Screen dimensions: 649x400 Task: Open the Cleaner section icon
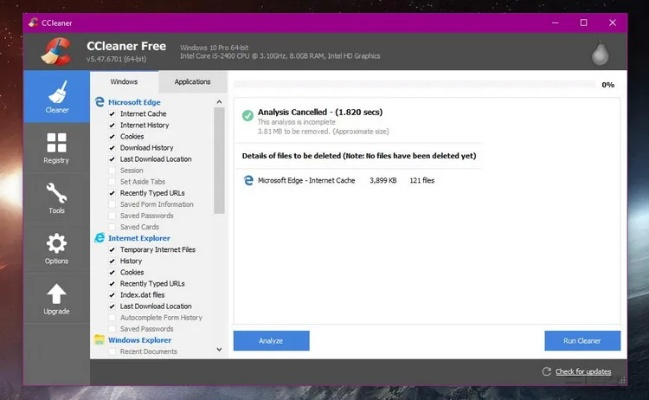(x=57, y=92)
